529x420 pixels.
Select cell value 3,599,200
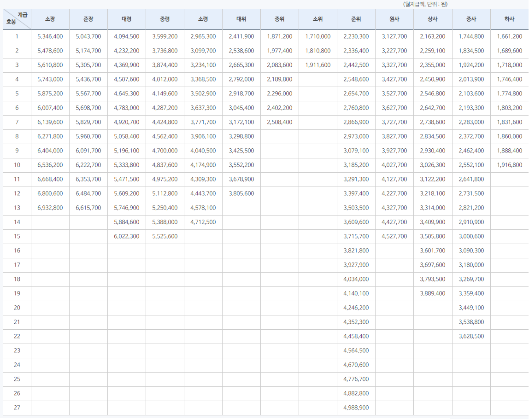click(165, 36)
